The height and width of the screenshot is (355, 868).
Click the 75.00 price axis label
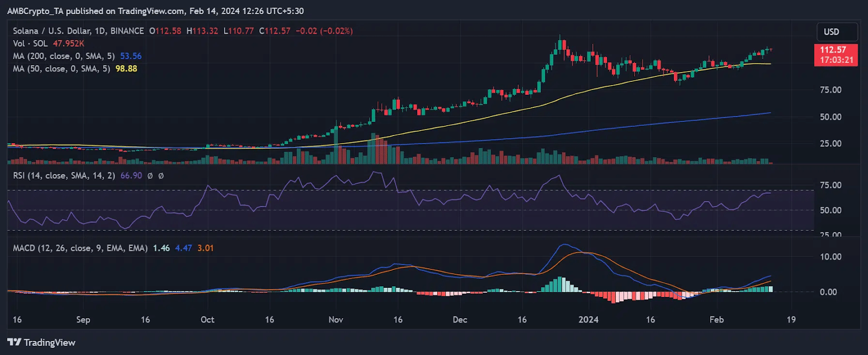click(831, 90)
